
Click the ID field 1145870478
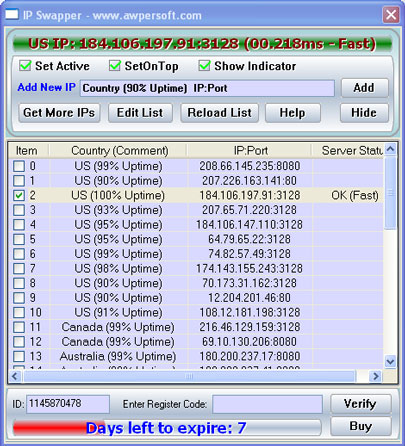(x=68, y=404)
